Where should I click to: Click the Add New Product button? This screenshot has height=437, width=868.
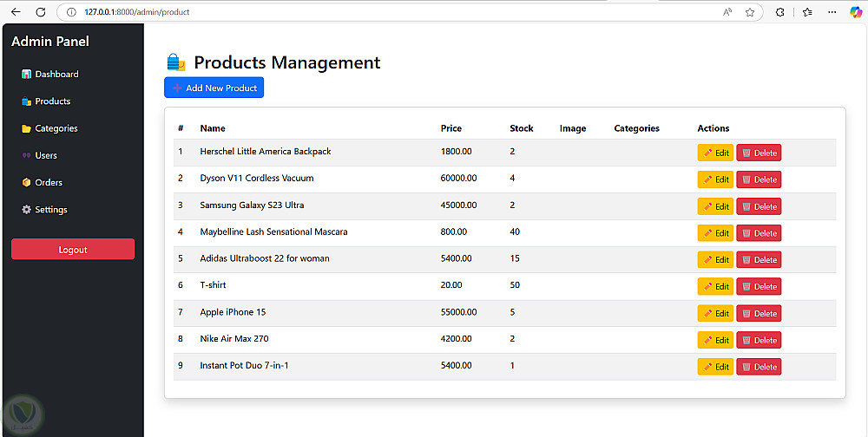(x=214, y=88)
